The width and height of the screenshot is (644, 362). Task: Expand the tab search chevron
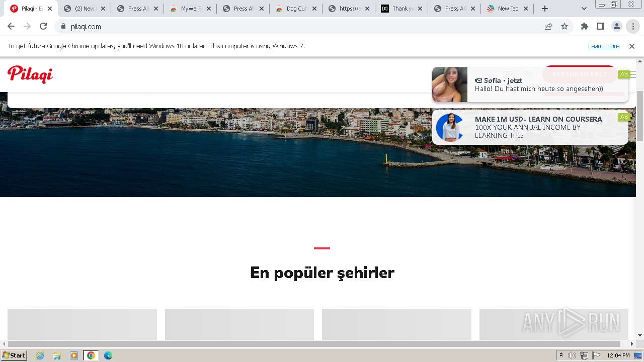click(584, 9)
